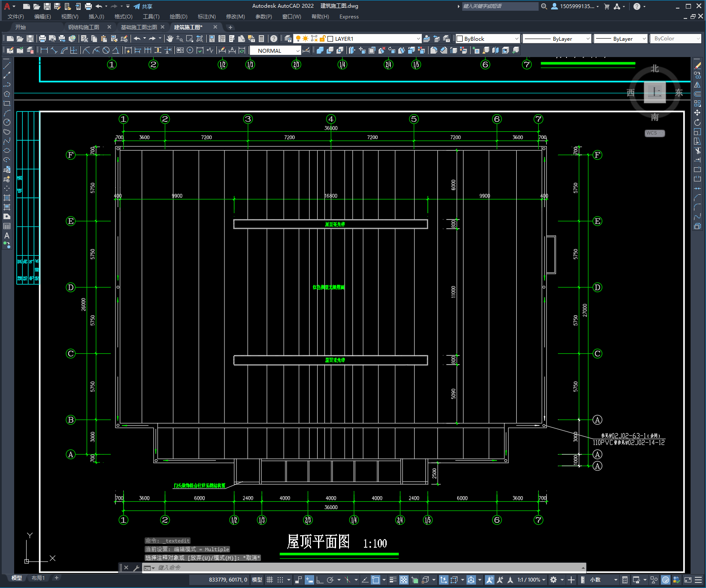Click the QuickCalc calculator icon
Viewport: 706px width, 588px height.
tap(261, 39)
